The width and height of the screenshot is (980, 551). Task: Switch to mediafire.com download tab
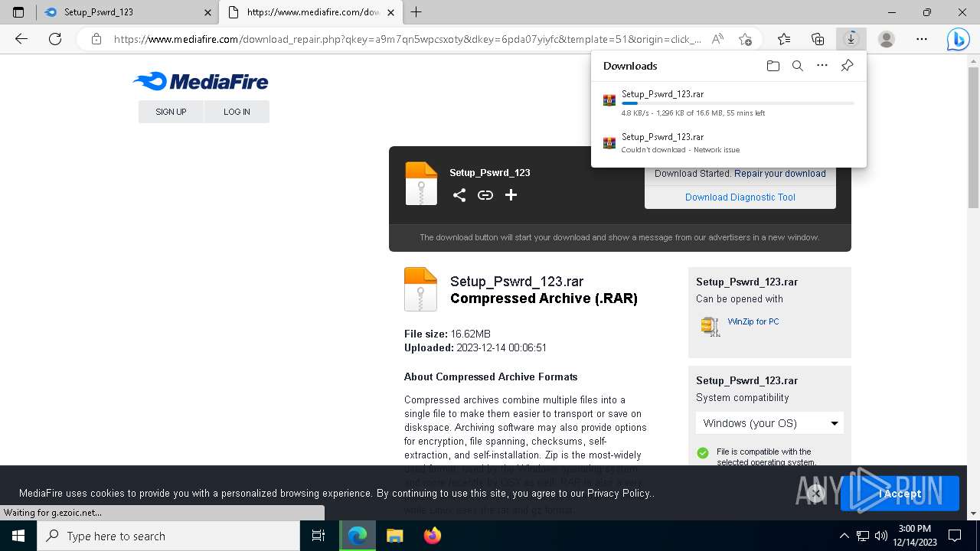310,12
